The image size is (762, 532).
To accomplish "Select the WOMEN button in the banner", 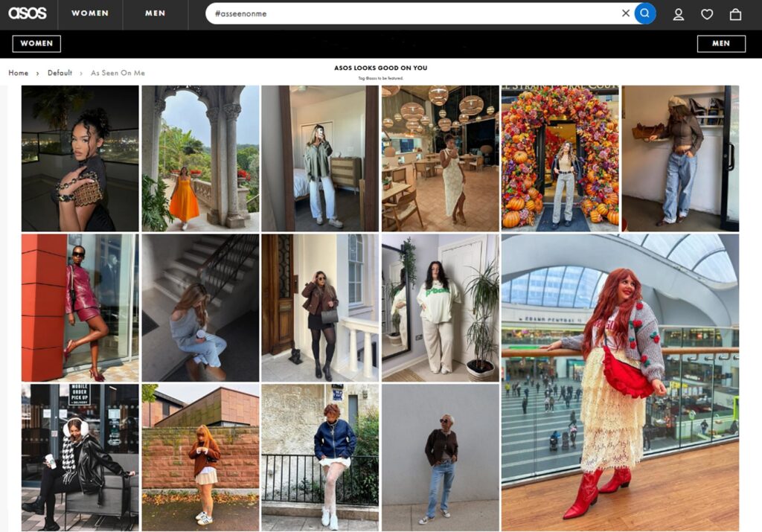I will click(x=36, y=43).
